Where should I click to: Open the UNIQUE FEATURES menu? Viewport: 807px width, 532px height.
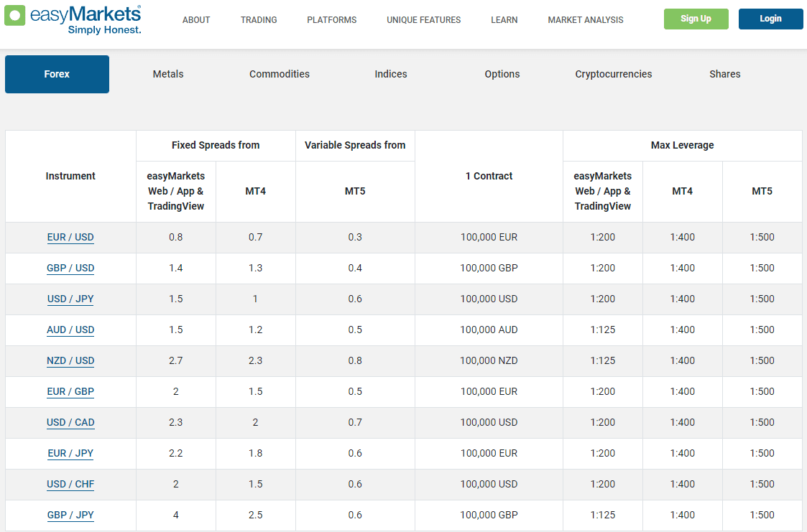[423, 19]
